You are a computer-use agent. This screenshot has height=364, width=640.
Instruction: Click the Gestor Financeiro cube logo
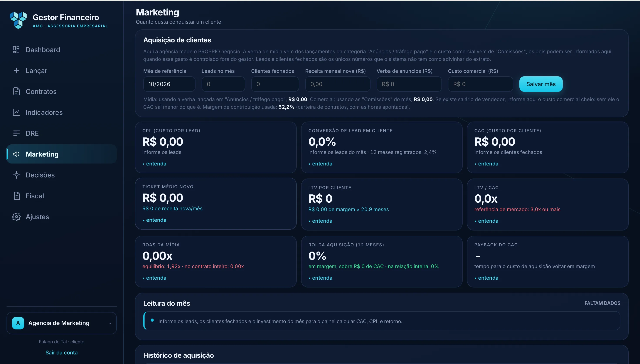pyautogui.click(x=18, y=20)
